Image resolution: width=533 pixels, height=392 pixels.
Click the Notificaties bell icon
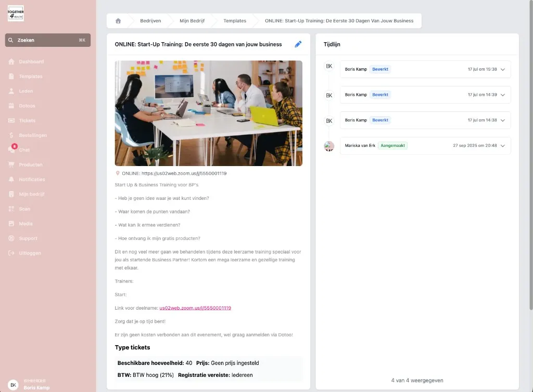pyautogui.click(x=11, y=179)
